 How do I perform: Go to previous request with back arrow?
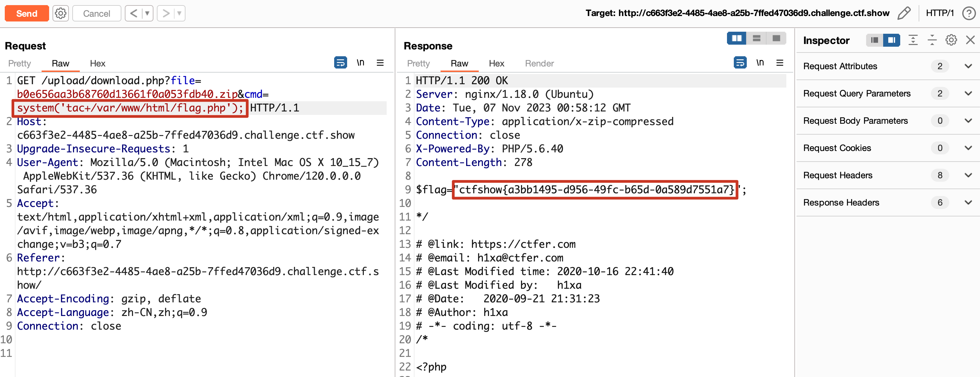[x=134, y=13]
